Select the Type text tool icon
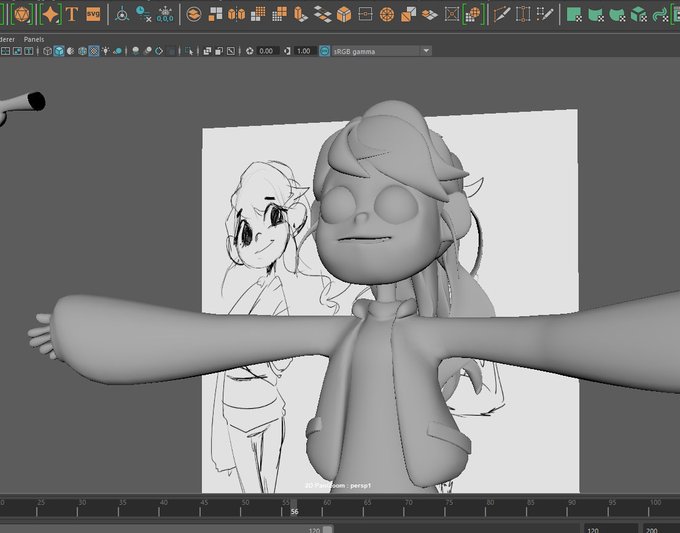Viewport: 680px width, 533px height. pyautogui.click(x=72, y=14)
